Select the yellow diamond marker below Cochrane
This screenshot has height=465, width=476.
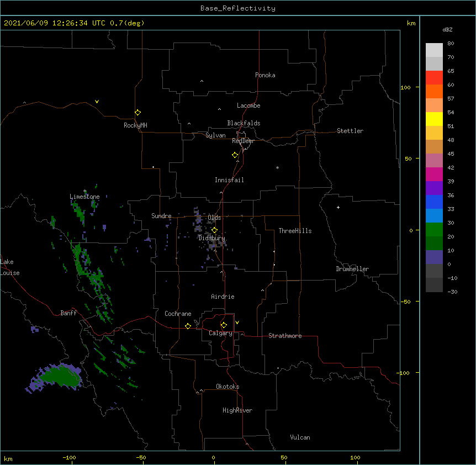[188, 326]
